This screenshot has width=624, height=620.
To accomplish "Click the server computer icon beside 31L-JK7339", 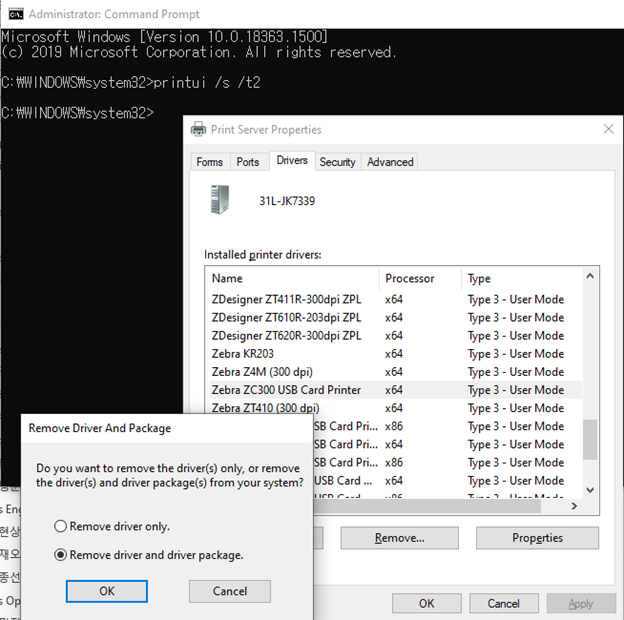I will click(x=220, y=200).
